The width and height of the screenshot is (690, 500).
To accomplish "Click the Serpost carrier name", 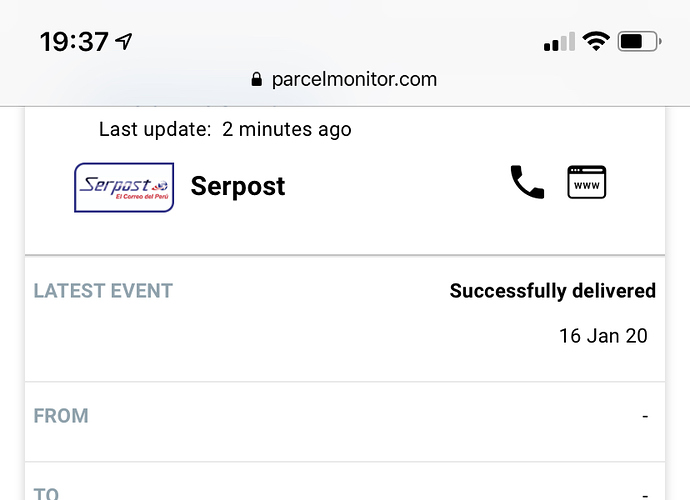I will pyautogui.click(x=238, y=186).
